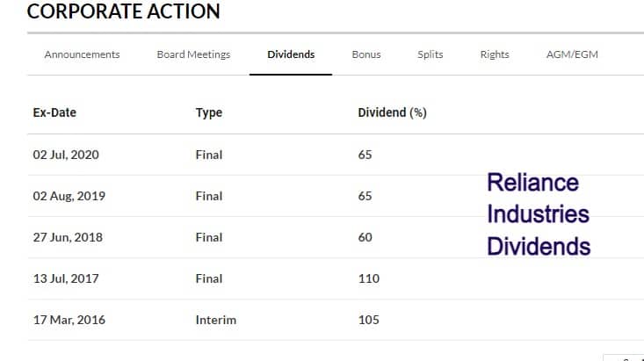Click the Interim type cell

(216, 320)
